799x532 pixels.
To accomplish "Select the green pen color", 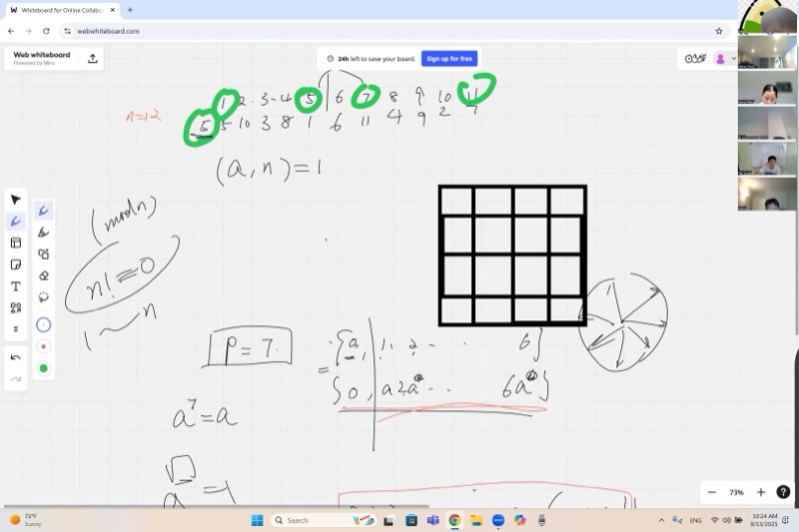I will (43, 368).
